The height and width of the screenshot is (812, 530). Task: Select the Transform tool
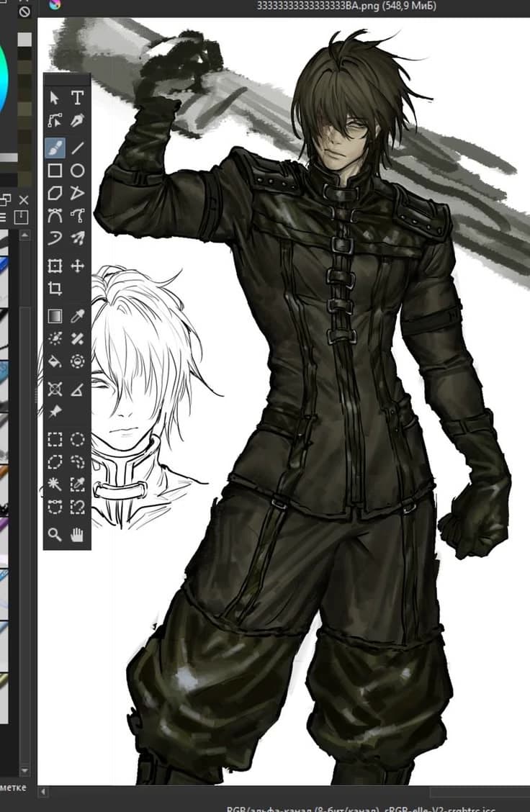click(55, 266)
